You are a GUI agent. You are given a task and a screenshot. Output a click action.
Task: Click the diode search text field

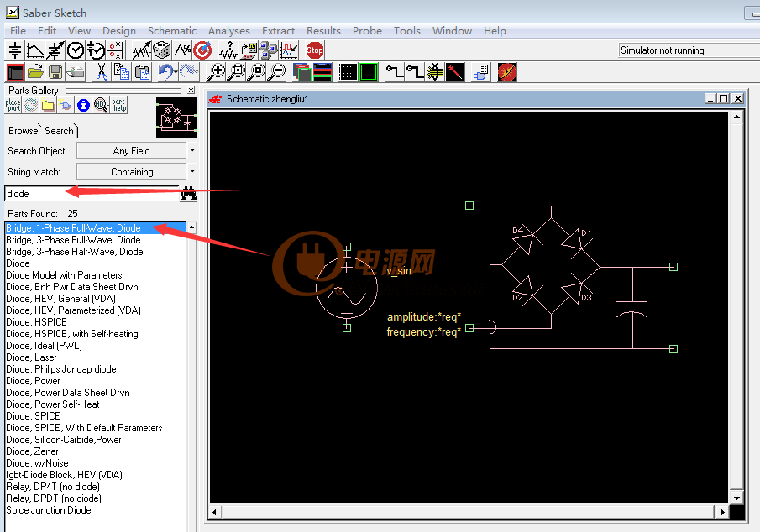[92, 194]
